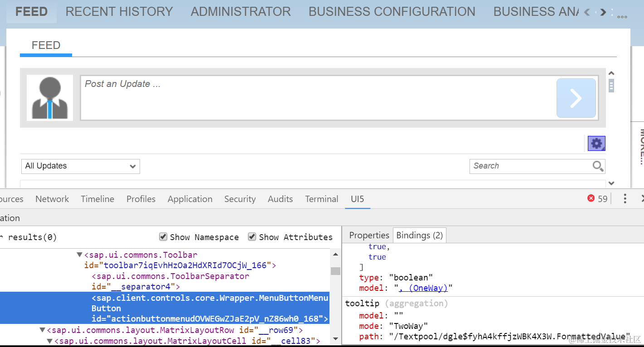Click the feed scroll-up arrow
This screenshot has height=347, width=644.
tap(611, 73)
